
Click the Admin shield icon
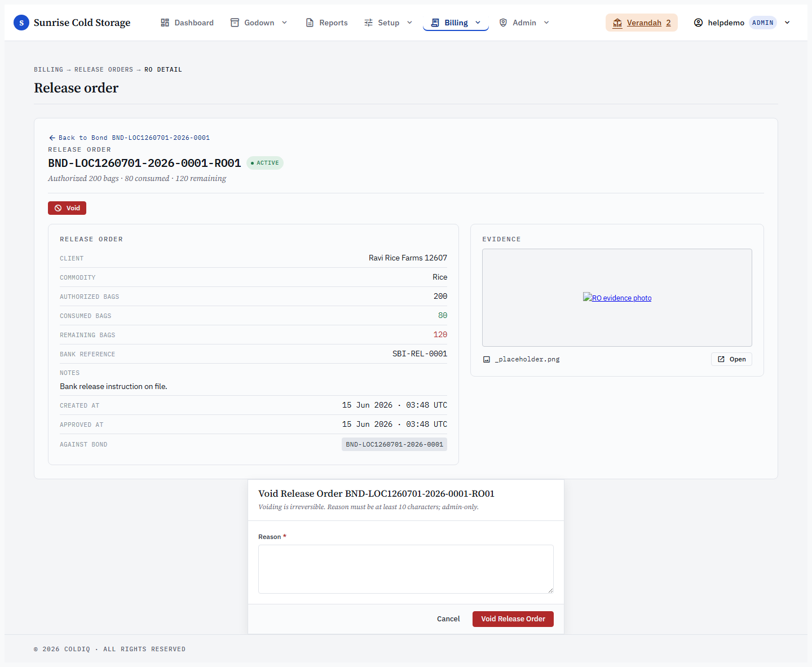tap(503, 23)
